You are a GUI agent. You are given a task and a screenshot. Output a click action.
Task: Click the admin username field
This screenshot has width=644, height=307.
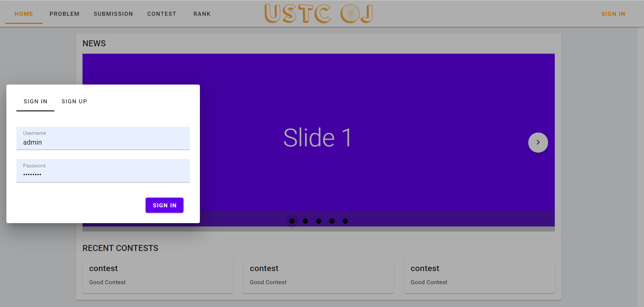click(103, 142)
